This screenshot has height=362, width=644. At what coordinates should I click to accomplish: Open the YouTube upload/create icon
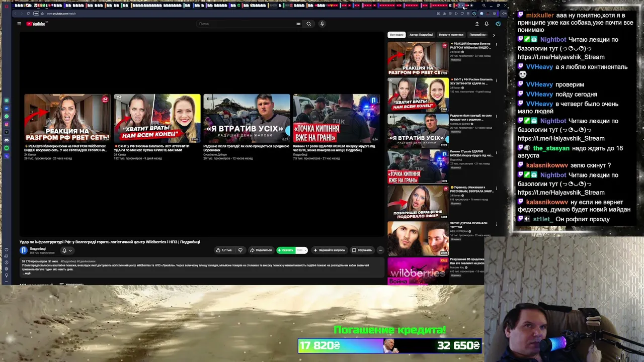[477, 24]
